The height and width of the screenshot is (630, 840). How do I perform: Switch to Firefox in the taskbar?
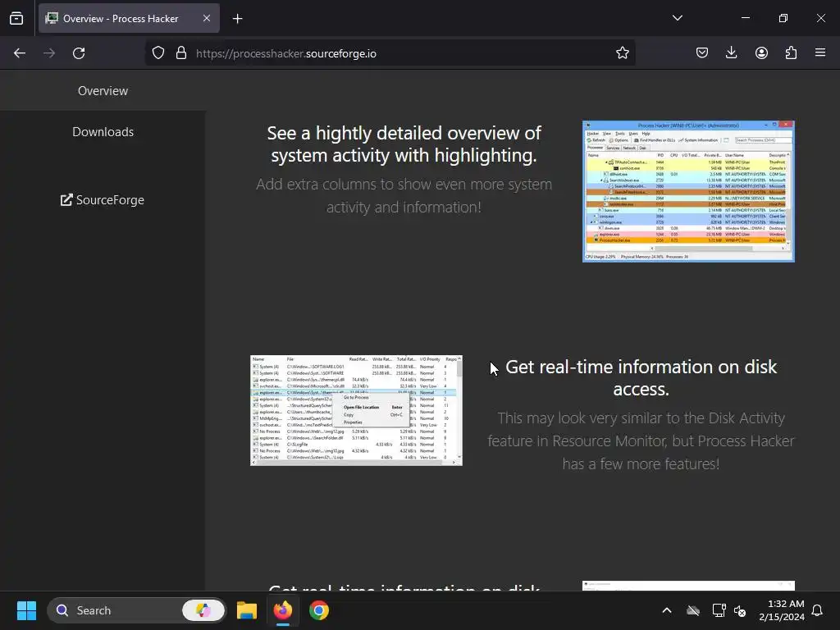pyautogui.click(x=283, y=610)
